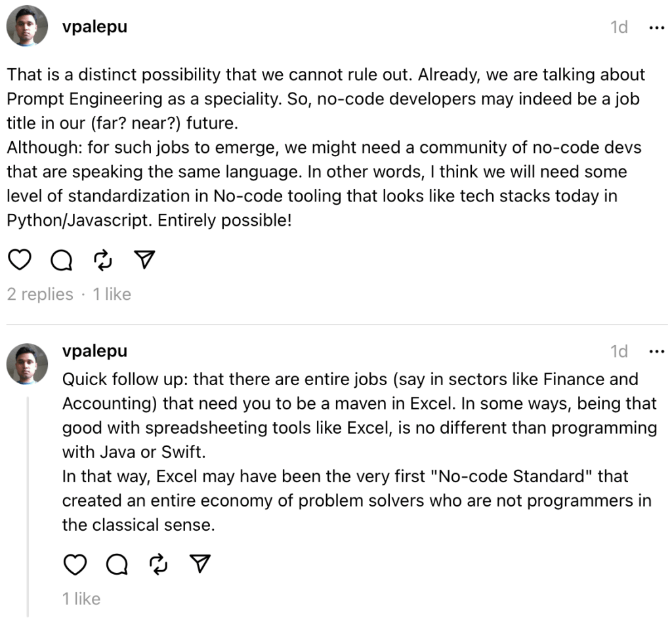Screen dimensions: 672x622
Task: Open more options menu on second post
Action: click(x=656, y=352)
